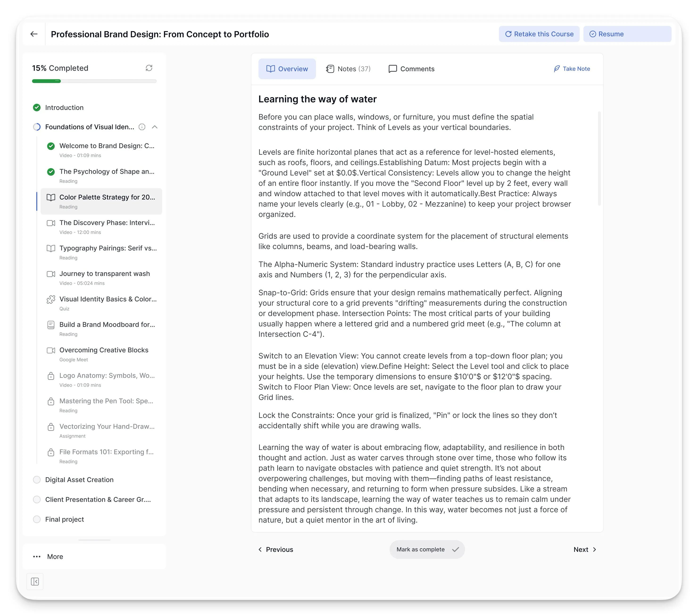Go to Next lesson
Viewport: 698px width, 616px height.
coord(585,549)
